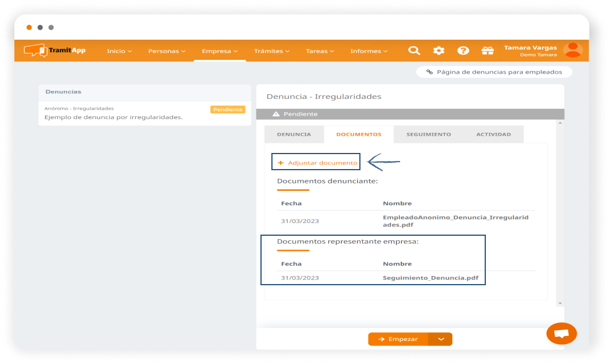This screenshot has height=364, width=610.
Task: Click the TramitApp logo
Action: 55,51
